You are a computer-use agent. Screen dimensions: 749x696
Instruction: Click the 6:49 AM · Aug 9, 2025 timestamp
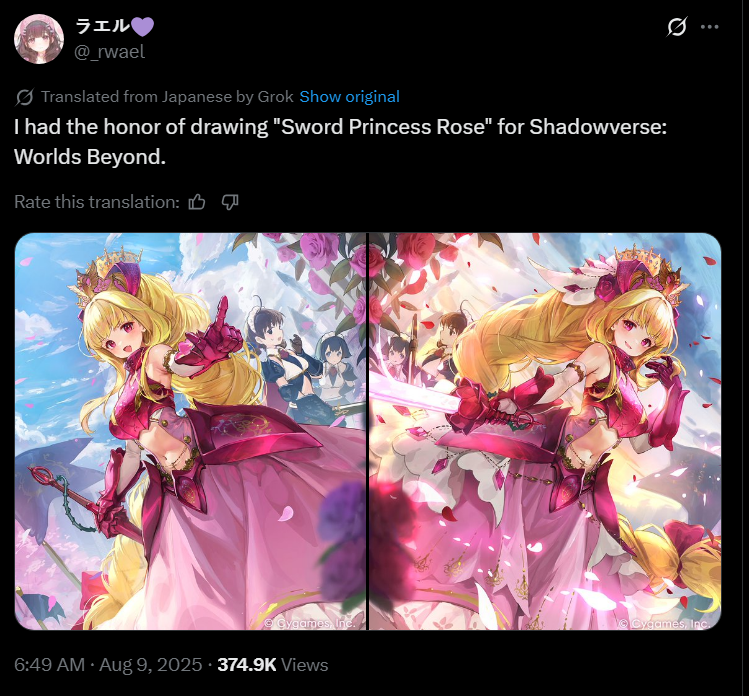coord(108,665)
